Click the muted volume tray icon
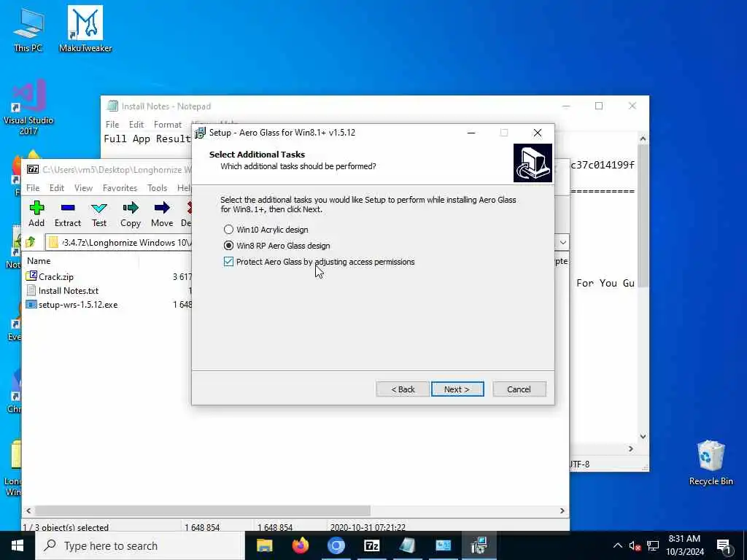 click(635, 545)
